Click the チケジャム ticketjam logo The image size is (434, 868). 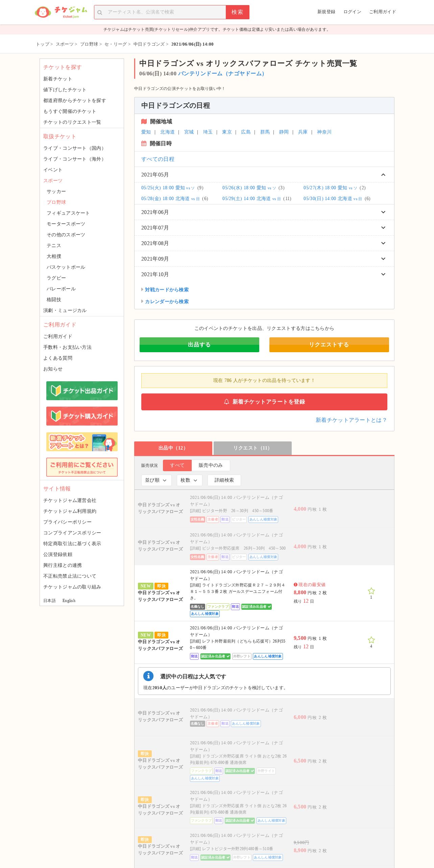61,12
